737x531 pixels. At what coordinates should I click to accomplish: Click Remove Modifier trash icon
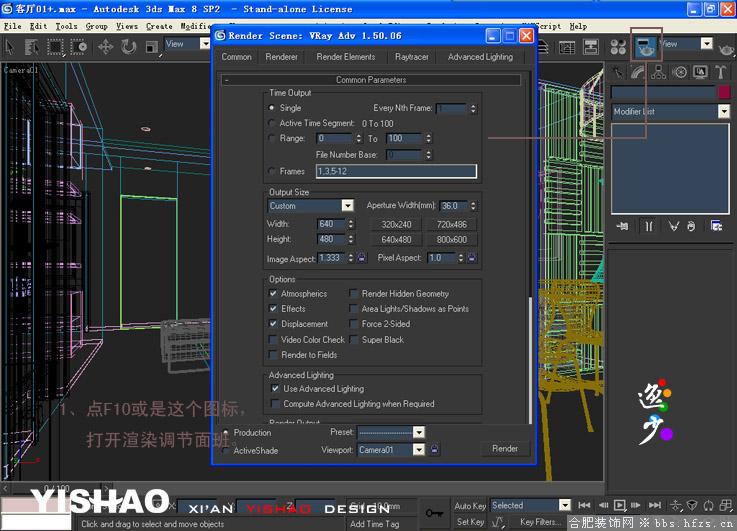pyautogui.click(x=691, y=226)
